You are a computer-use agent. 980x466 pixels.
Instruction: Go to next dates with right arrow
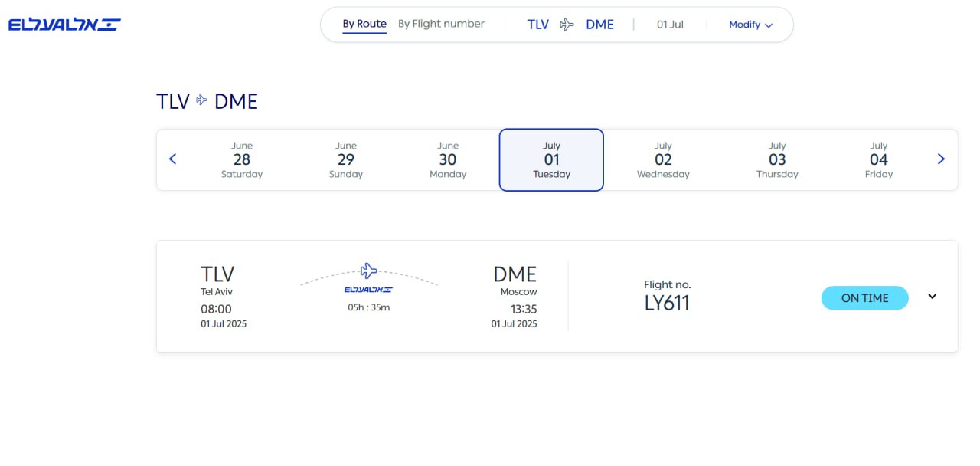pos(941,159)
